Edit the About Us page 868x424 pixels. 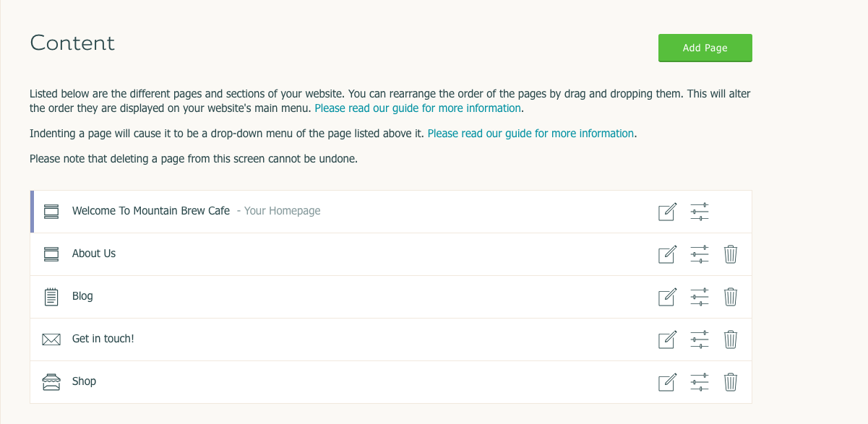[x=667, y=254]
